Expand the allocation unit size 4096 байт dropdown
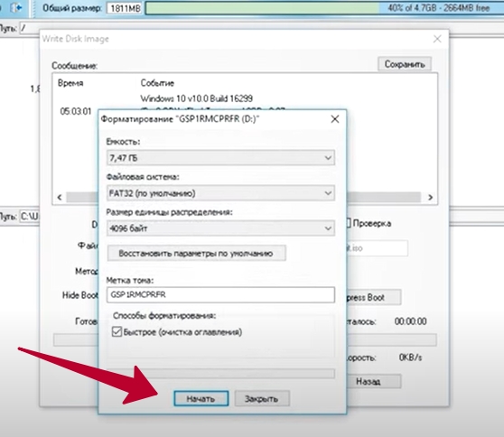This screenshot has width=504, height=437. [220, 228]
